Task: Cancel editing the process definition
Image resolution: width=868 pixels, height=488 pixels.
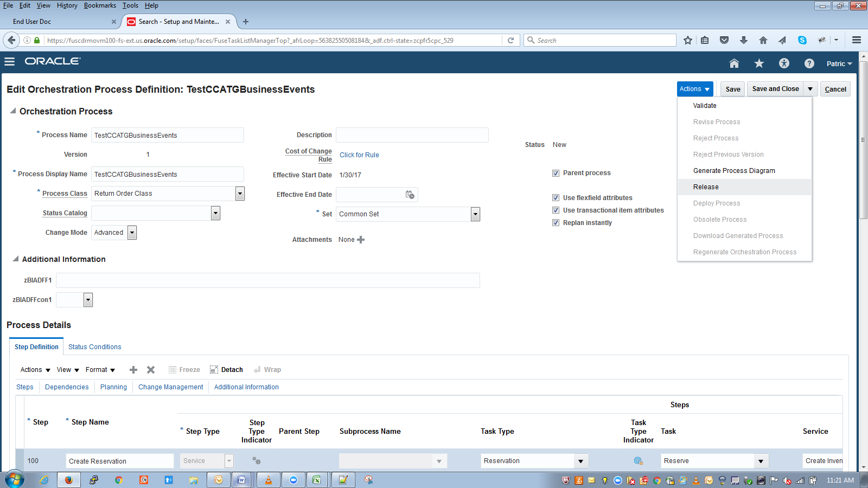Action: coord(835,89)
